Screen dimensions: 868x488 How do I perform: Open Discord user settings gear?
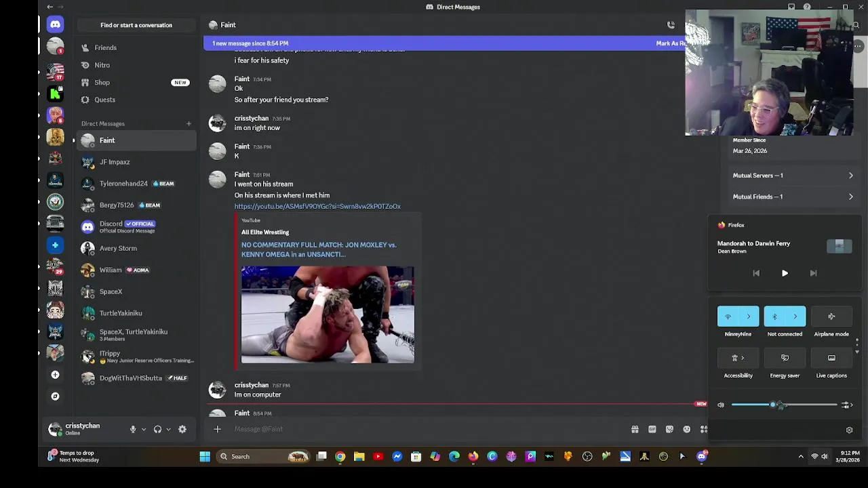click(x=182, y=429)
